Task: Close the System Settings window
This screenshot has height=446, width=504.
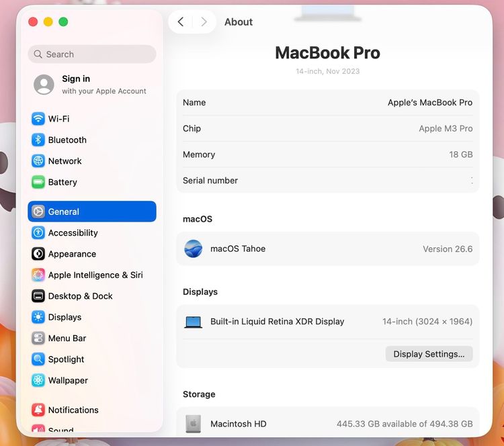Action: click(x=33, y=22)
